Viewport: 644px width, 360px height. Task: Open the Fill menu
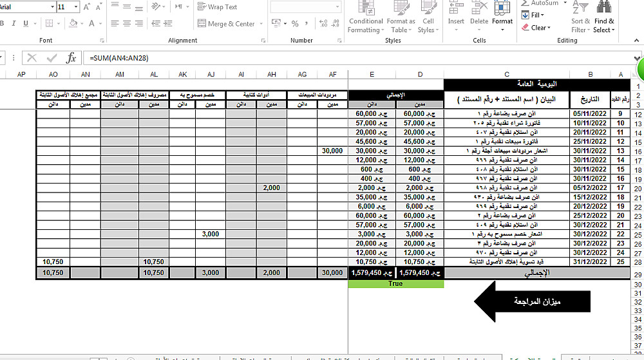coord(533,15)
